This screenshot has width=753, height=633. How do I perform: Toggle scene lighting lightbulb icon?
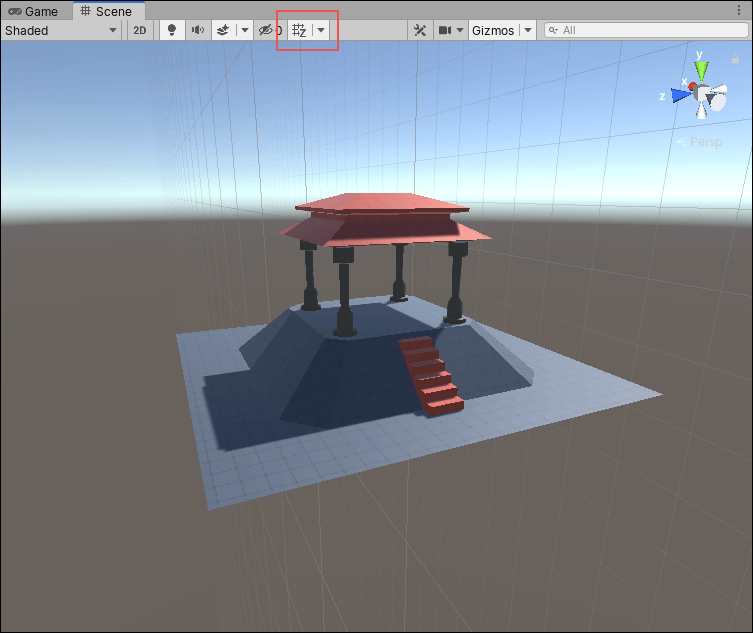171,30
